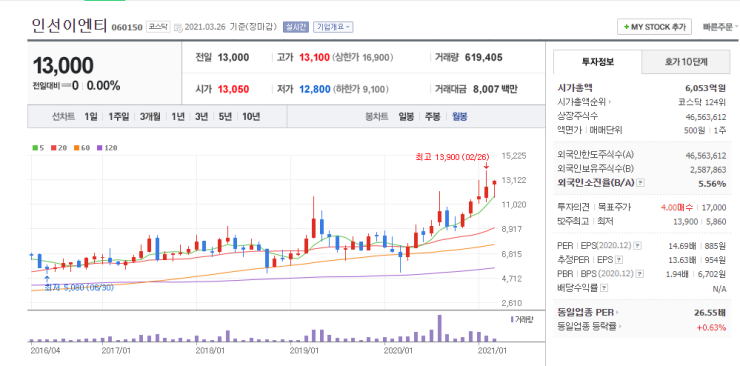This screenshot has height=366, width=740.
Task: Click the tallest volume bar in mid-2020
Action: coord(439,328)
